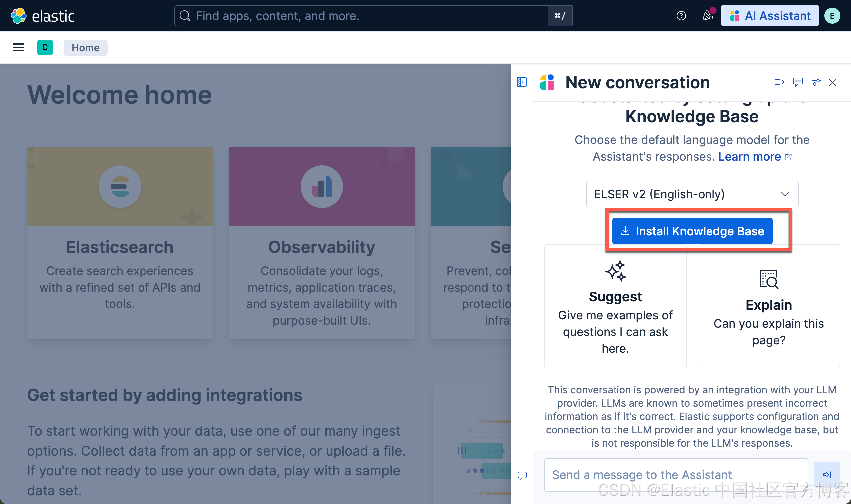The height and width of the screenshot is (504, 851).
Task: Close the AI Assistant flyout
Action: pyautogui.click(x=832, y=82)
